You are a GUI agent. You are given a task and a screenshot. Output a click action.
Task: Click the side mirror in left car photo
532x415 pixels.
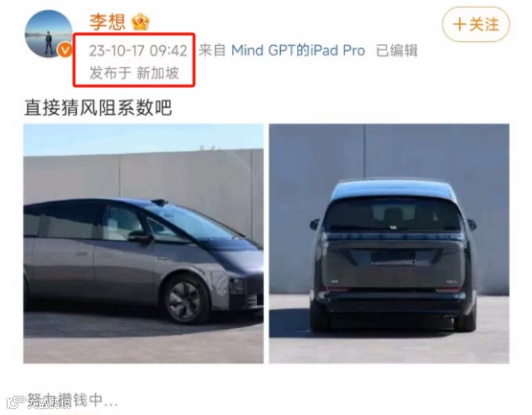coord(140,236)
